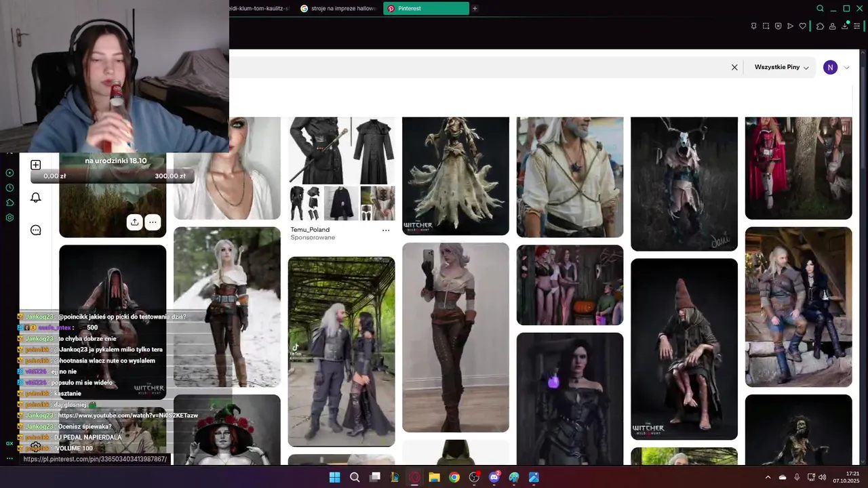Switch to the stroje na imprezę halloween tab
The image size is (868, 488).
point(338,8)
